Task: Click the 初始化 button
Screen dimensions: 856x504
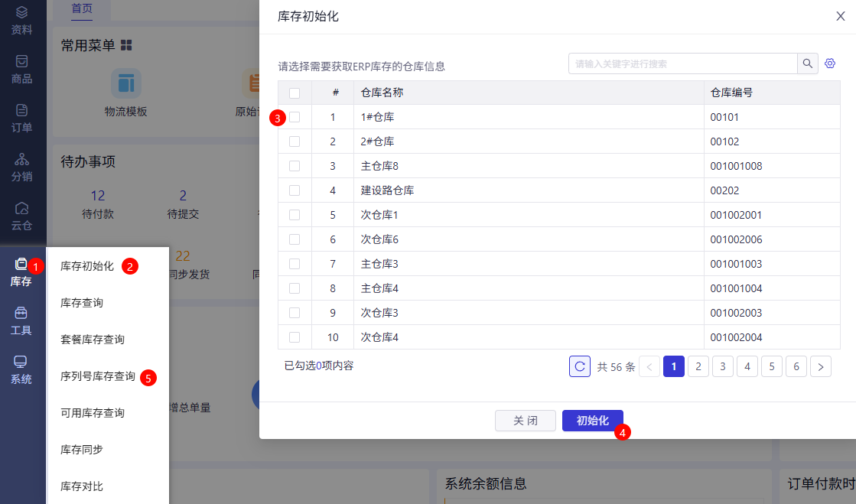Action: coord(592,421)
